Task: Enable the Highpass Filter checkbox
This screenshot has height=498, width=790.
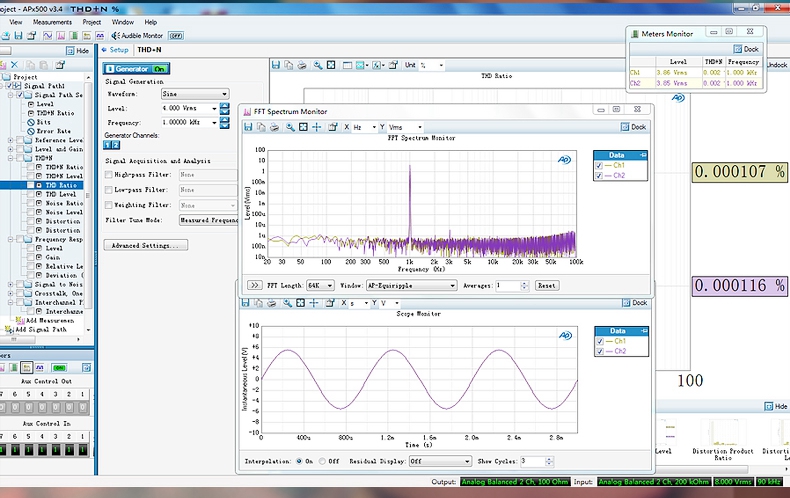Action: [109, 174]
